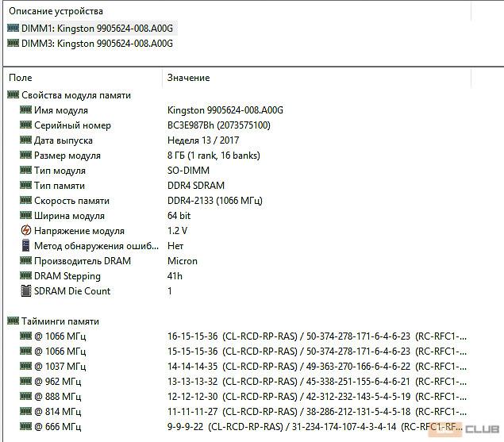Click serial value BC3E987Bh (2073575100)
The image size is (504, 442).
[219, 125]
